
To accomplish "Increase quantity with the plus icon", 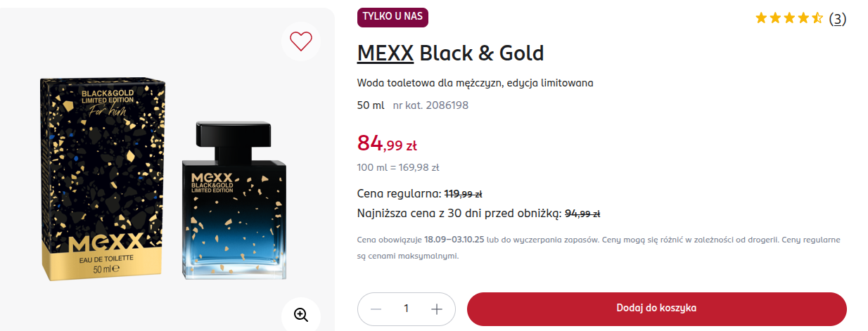I will [x=437, y=309].
